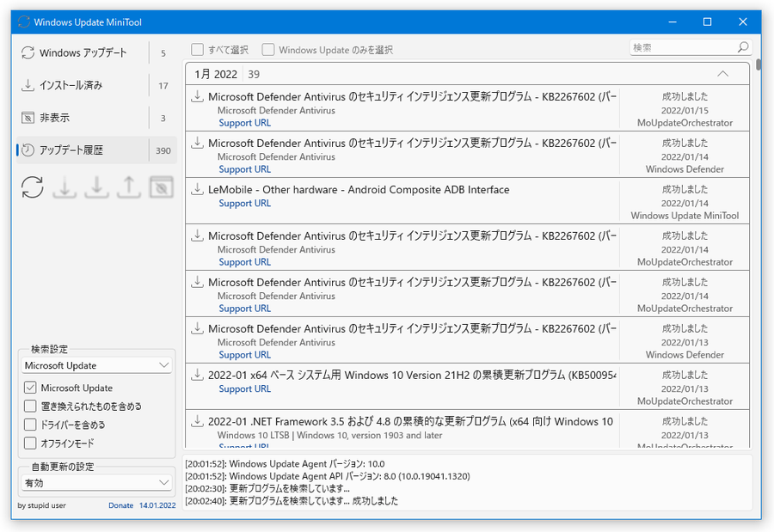Click 'Windows 10 LTSB | Windows 10, version 1903' text

329,435
